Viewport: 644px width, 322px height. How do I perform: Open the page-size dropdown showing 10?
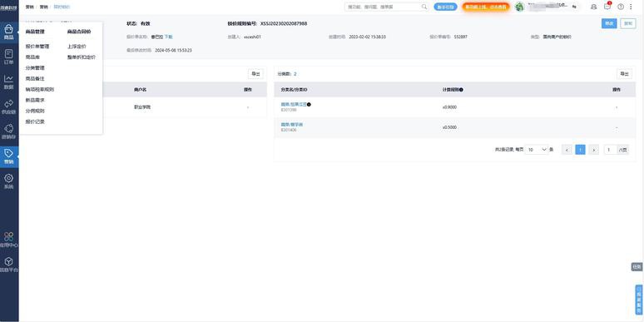tap(537, 150)
